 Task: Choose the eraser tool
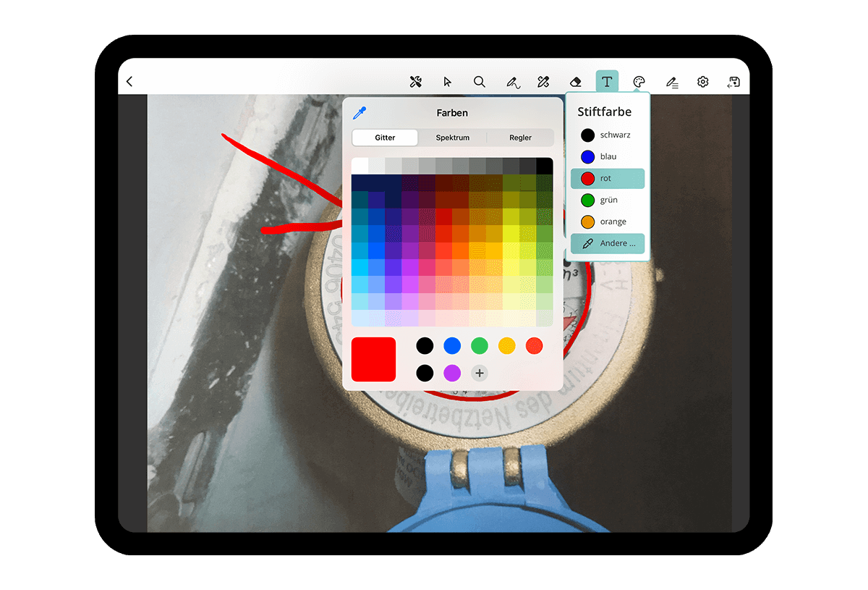click(575, 82)
